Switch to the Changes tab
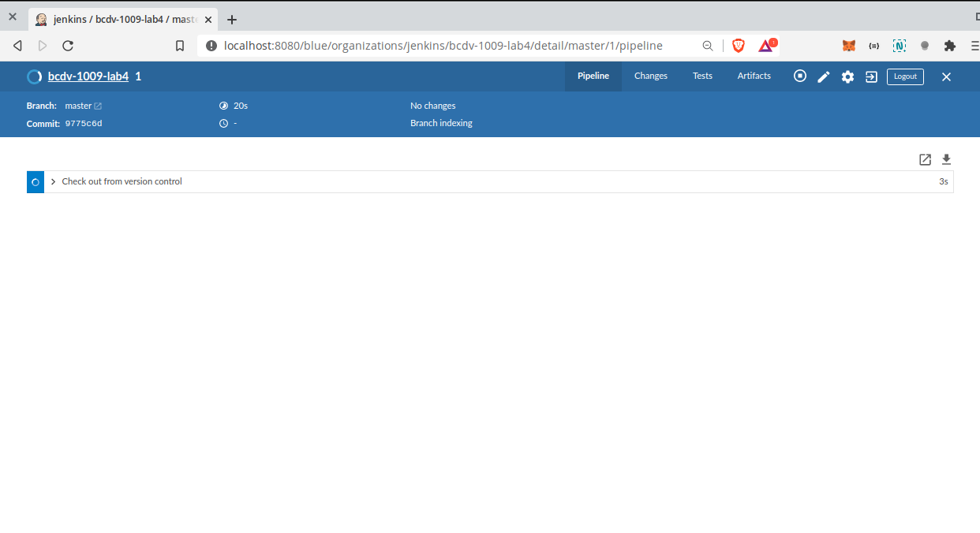The image size is (980, 533). (650, 76)
